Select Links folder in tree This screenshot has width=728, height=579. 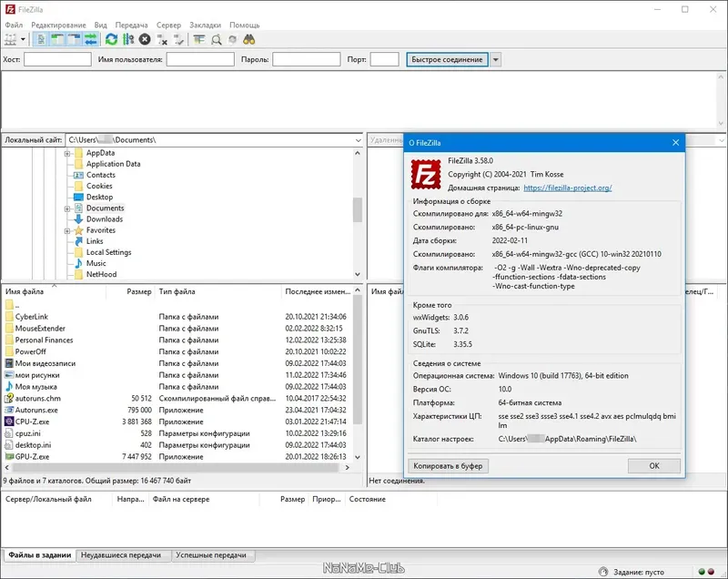tap(95, 241)
